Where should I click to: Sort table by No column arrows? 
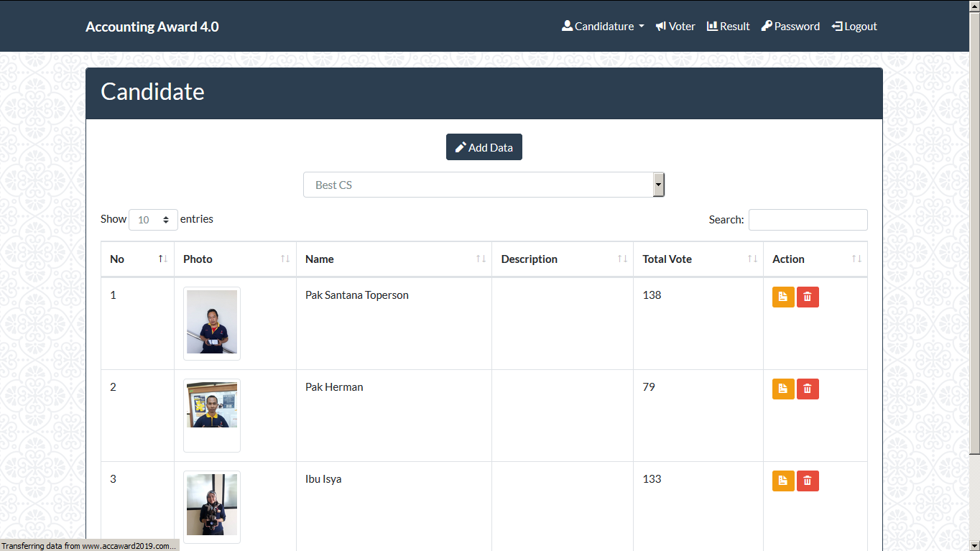point(162,259)
